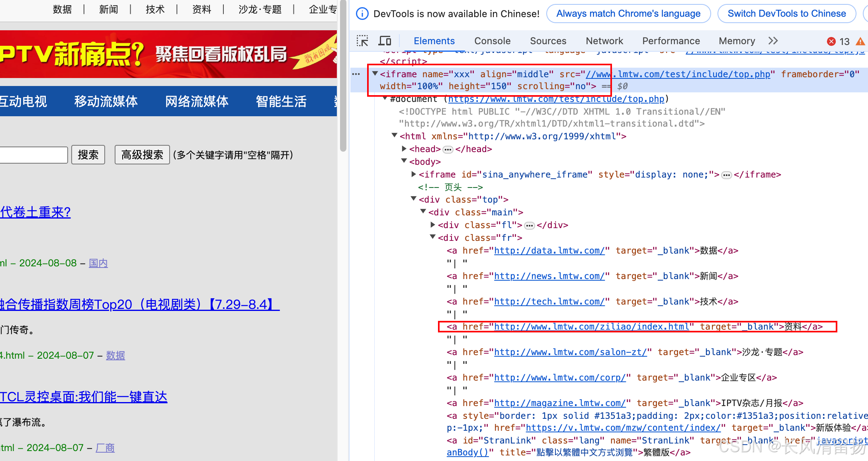Click the info icon in DevTools banner
This screenshot has width=868, height=461.
click(362, 14)
